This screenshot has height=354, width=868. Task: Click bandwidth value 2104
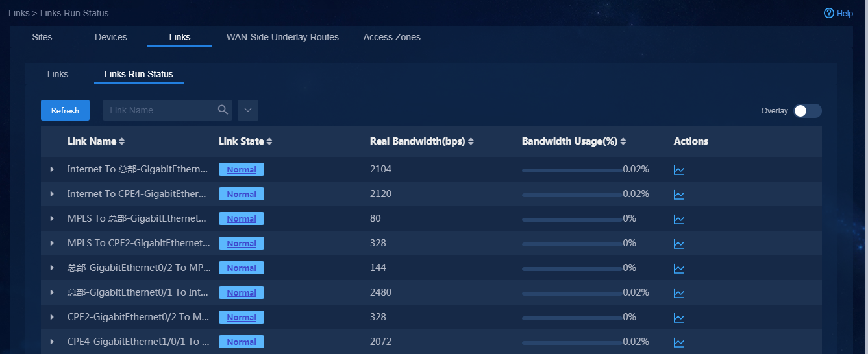point(380,169)
